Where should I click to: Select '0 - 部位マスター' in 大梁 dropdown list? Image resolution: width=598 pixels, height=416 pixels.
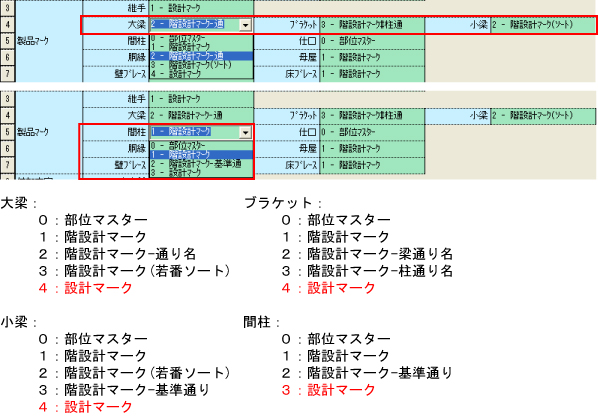click(x=201, y=38)
